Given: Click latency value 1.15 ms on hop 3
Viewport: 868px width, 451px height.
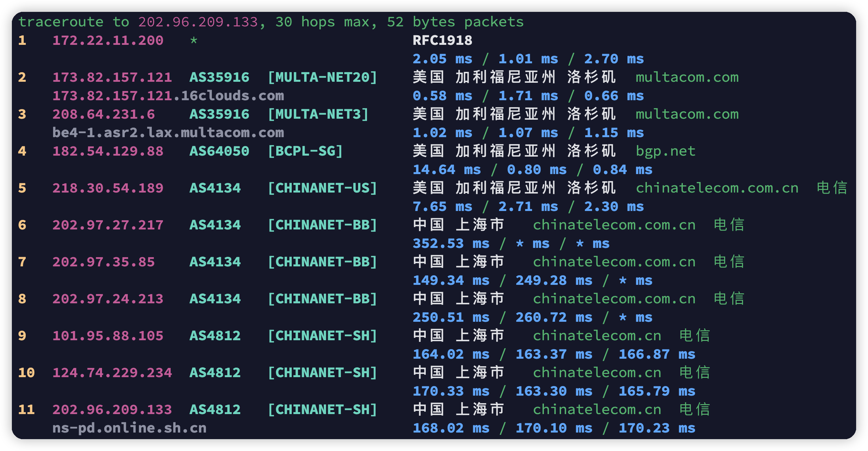Looking at the screenshot, I should pyautogui.click(x=614, y=133).
